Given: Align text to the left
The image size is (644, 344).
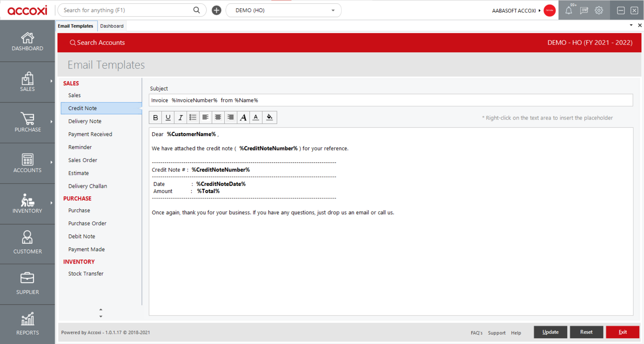Looking at the screenshot, I should point(205,117).
